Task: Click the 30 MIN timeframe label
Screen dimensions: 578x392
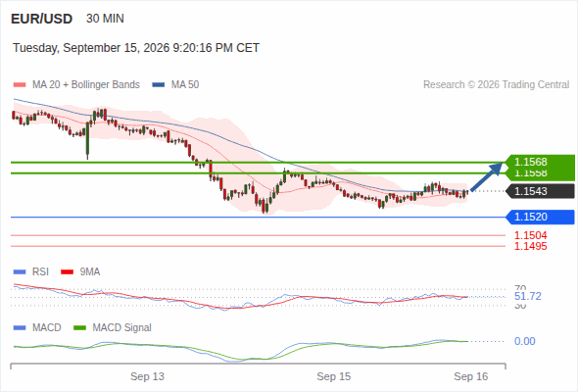Action: (x=105, y=19)
